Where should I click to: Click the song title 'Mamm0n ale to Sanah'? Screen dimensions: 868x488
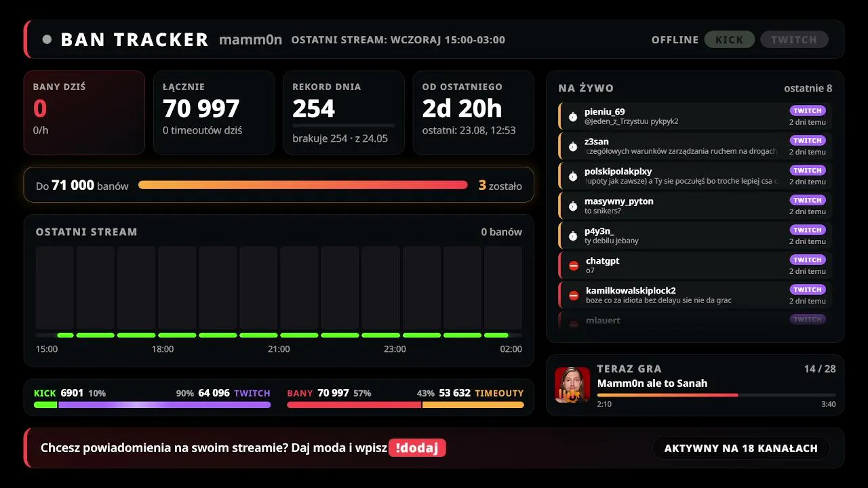pos(652,383)
